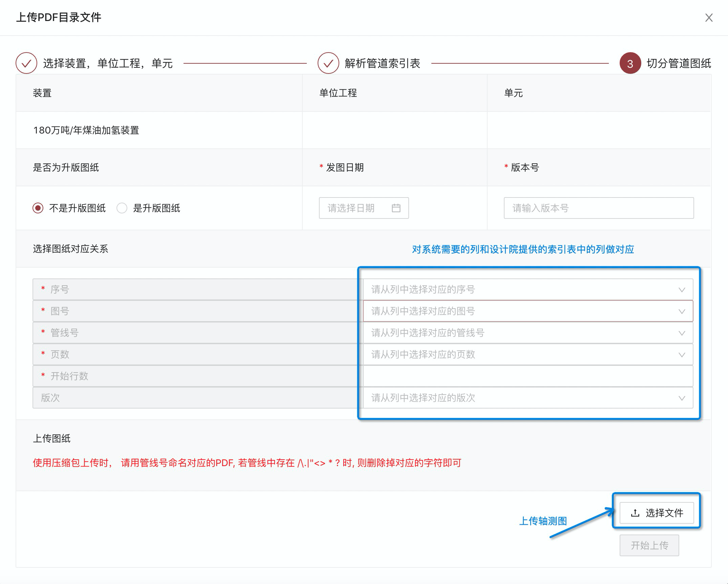Click the upload icon on 选择文件
728x584 pixels.
click(635, 513)
